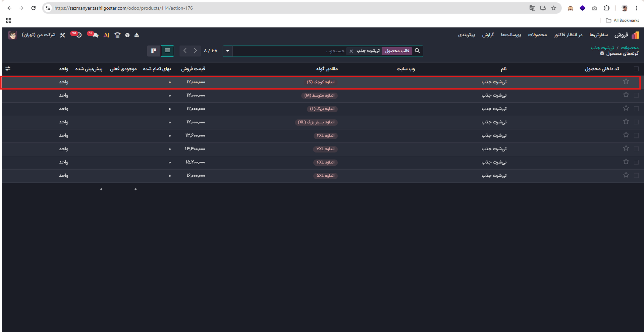Go to تی‌شرت جذب breadcrumb link
The image size is (644, 332).
tap(602, 48)
